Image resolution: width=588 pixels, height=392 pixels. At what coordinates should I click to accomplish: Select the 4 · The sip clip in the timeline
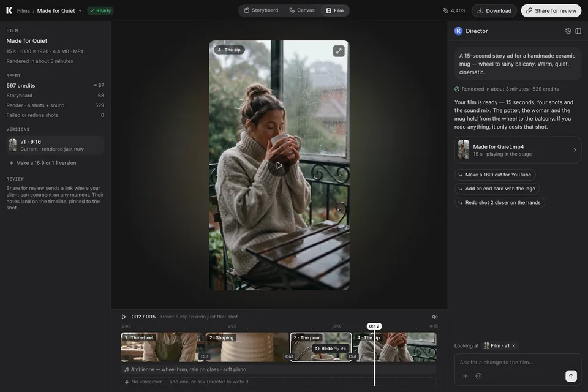click(395, 347)
